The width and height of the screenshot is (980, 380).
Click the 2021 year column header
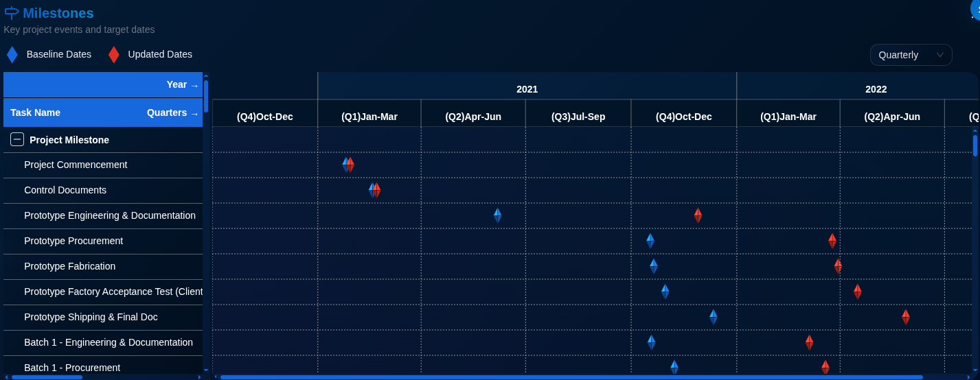click(x=527, y=89)
